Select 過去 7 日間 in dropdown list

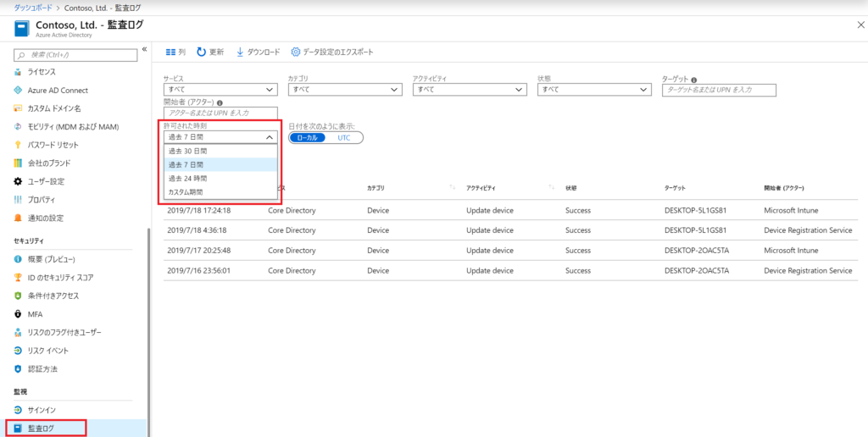click(220, 165)
